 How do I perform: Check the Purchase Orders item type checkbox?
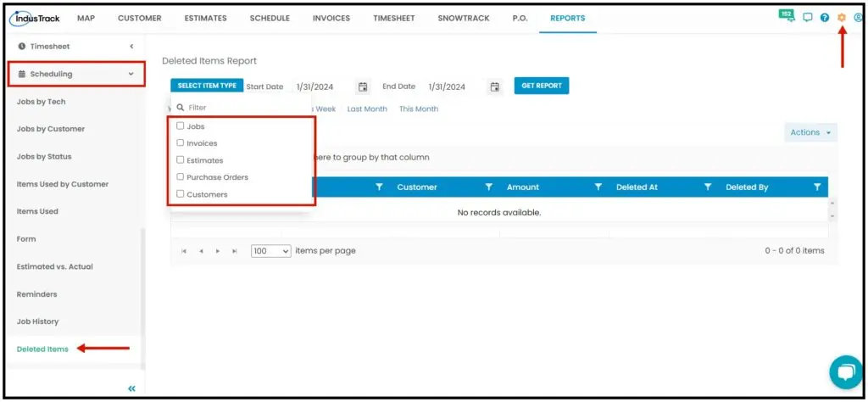pyautogui.click(x=180, y=176)
